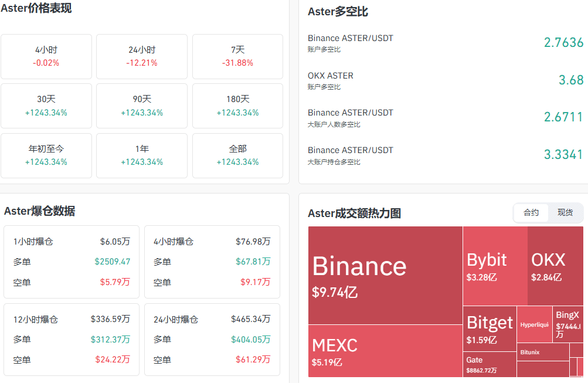Select the 24小时爆仓 liquidation card
The image size is (588, 383).
pos(212,340)
